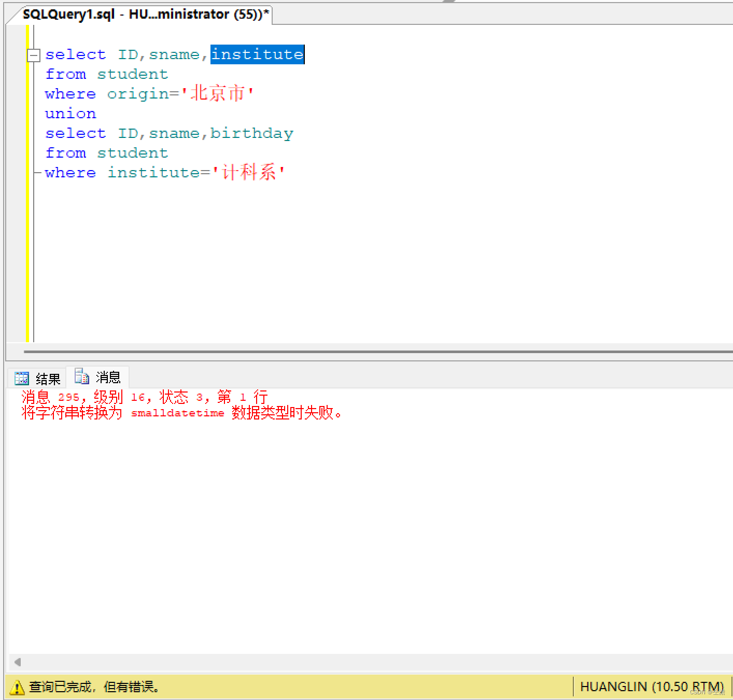The image size is (733, 700).
Task: Click the results grid icon beside 结果
Action: pyautogui.click(x=22, y=379)
